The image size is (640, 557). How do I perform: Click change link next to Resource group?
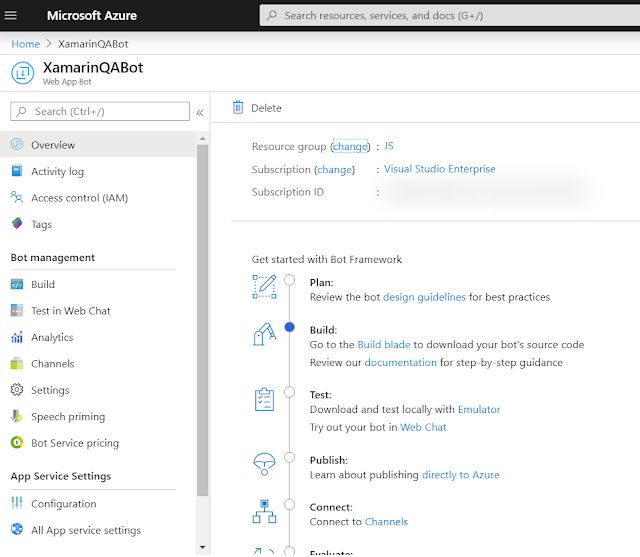coord(350,146)
